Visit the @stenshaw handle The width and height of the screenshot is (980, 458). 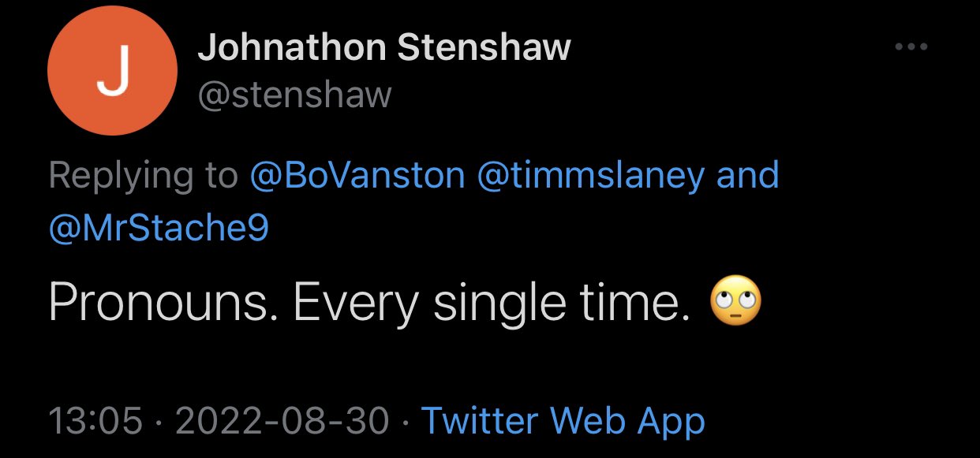294,95
